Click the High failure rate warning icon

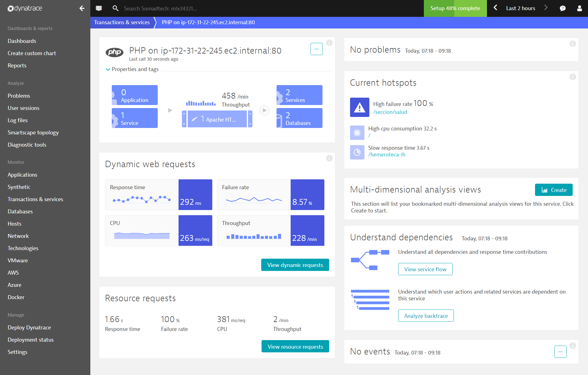tap(360, 107)
